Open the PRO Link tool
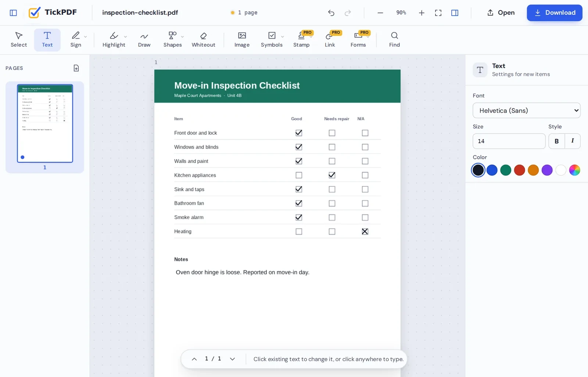 [330, 40]
